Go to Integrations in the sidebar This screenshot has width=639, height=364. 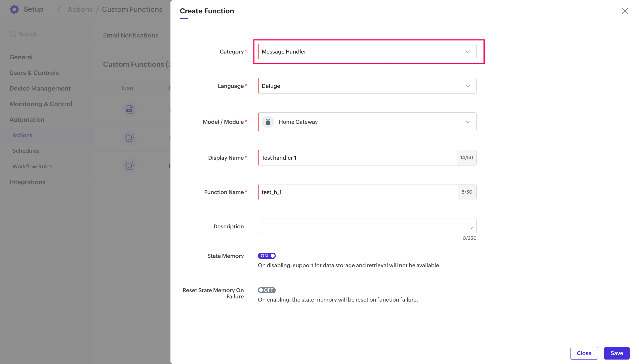(x=27, y=182)
